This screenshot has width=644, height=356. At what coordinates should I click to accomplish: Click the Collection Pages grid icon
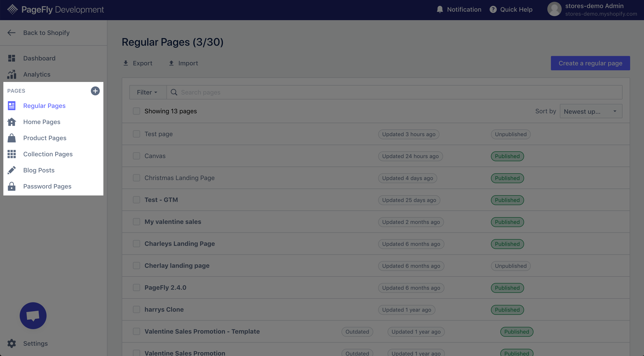(11, 154)
